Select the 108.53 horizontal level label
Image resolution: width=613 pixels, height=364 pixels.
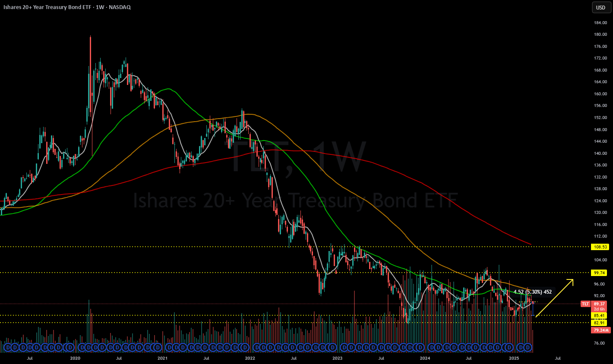(x=600, y=247)
